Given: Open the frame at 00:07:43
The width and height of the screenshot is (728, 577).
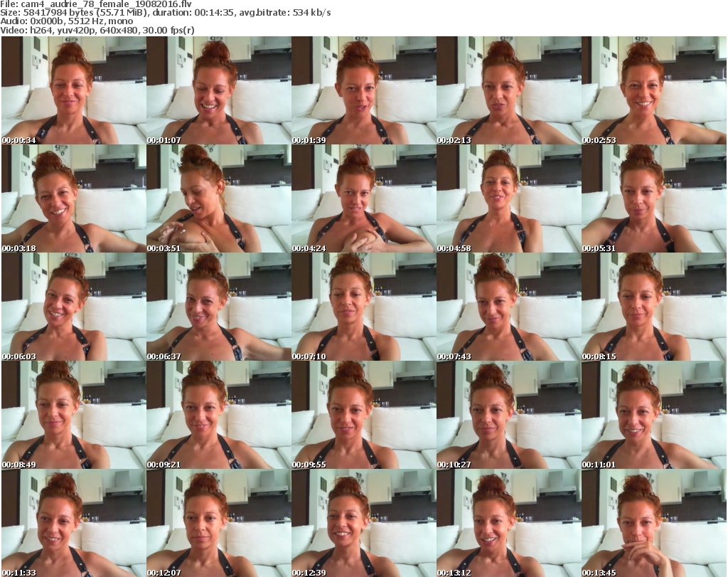Looking at the screenshot, I should pos(509,307).
